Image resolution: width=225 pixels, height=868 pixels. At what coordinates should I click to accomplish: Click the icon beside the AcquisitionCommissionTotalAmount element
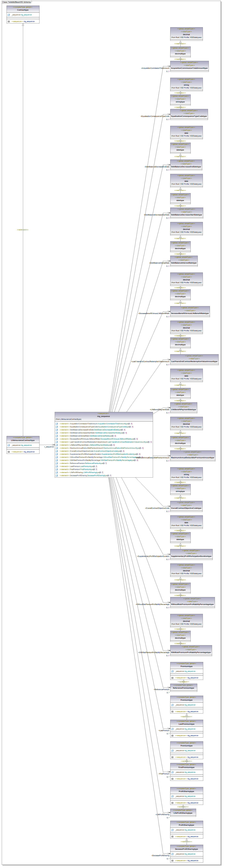click(x=57, y=424)
